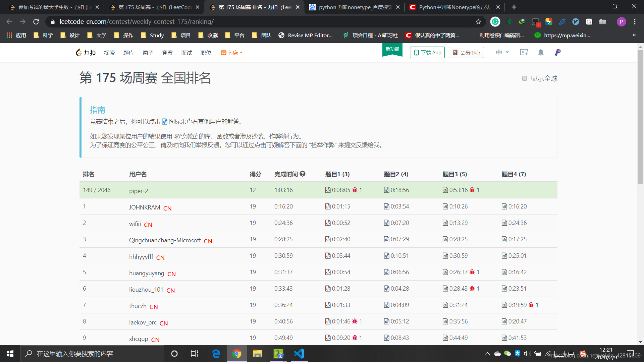The image size is (644, 362).
Task: View thuczh's code icon for 题目4
Action: 504,305
